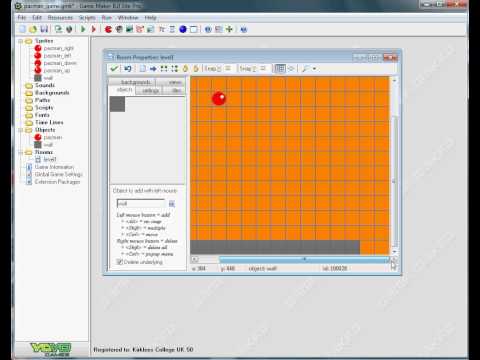Run in debug mode with the red arrow
This screenshot has width=480, height=360.
click(x=94, y=29)
